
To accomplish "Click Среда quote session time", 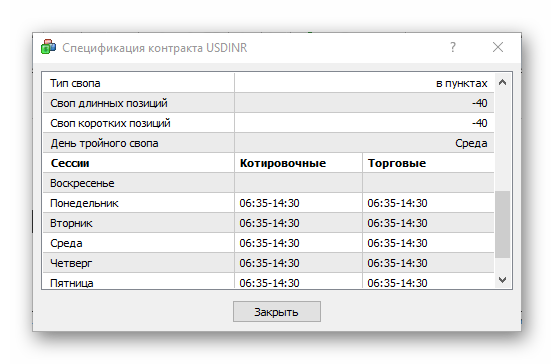I will pyautogui.click(x=269, y=243).
